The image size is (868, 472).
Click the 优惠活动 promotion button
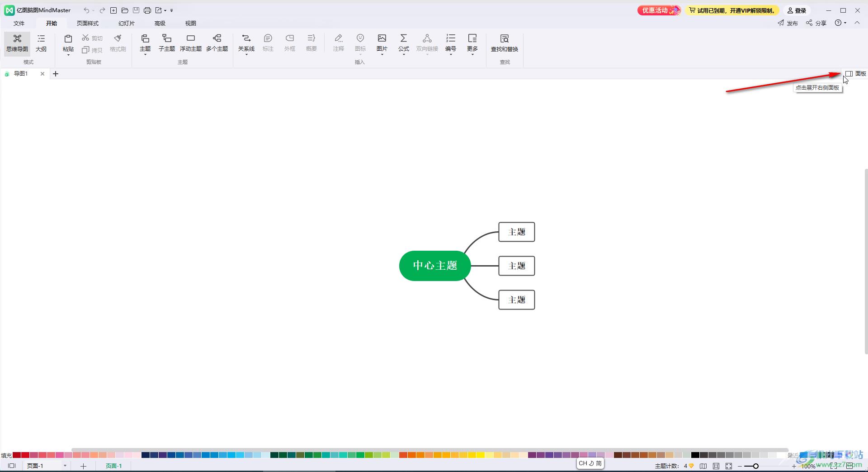[x=659, y=10]
